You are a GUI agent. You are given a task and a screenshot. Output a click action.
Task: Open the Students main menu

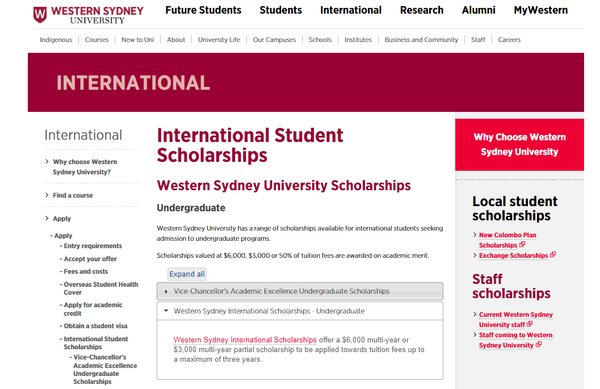(x=280, y=10)
